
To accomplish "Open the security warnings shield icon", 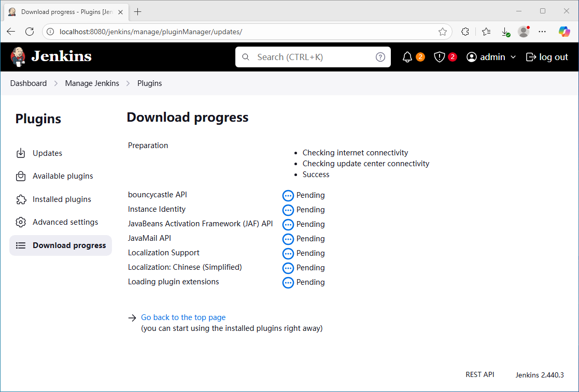I will (x=439, y=57).
